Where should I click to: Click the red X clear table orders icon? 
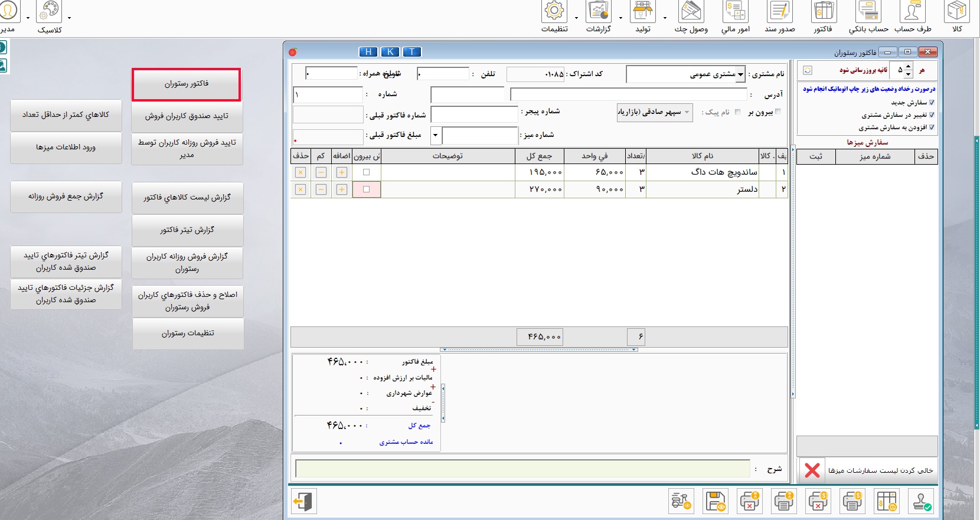(812, 470)
